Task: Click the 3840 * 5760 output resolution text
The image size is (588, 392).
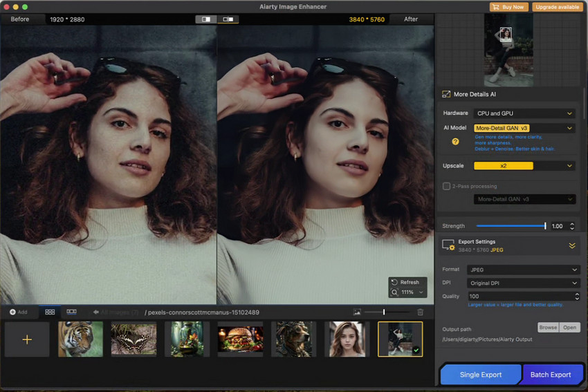Action: (367, 19)
